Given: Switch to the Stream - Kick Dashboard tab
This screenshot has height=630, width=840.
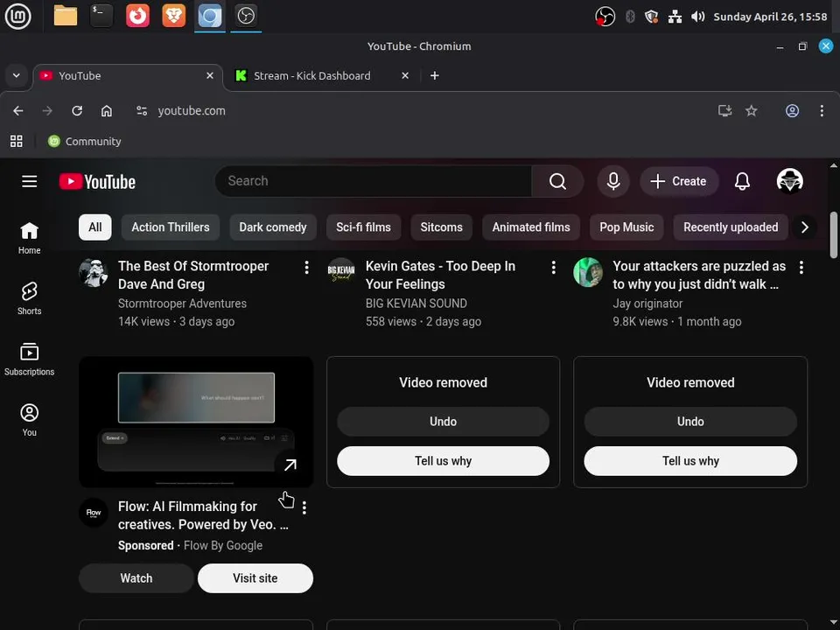Looking at the screenshot, I should [321, 75].
